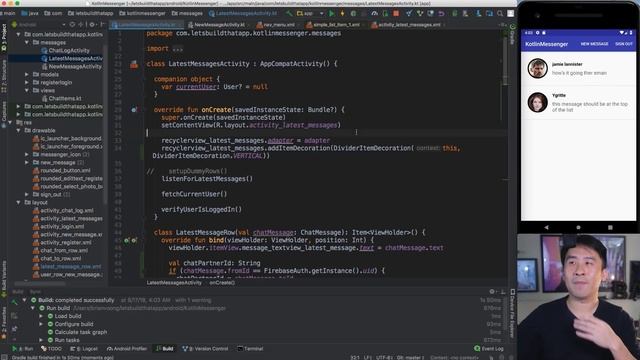Expand the Run tasks node
This screenshot has width=640, height=360.
tap(41, 340)
